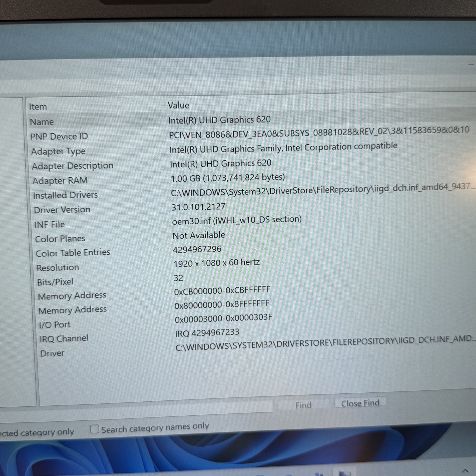Click the 0x80000000-0x8FFFFFFF memory address
Image resolution: width=476 pixels, height=476 pixels.
coord(222,305)
